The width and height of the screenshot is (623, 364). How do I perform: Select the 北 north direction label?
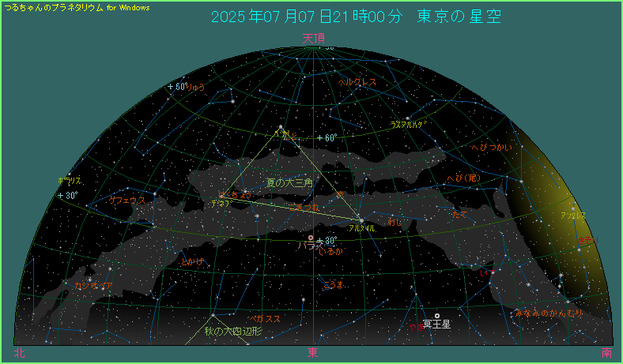(x=19, y=353)
